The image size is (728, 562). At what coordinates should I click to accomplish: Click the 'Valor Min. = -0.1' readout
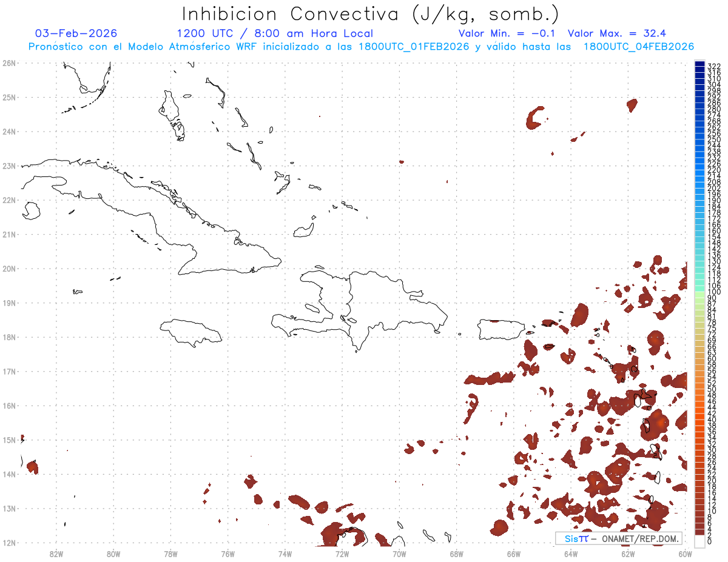pyautogui.click(x=508, y=33)
